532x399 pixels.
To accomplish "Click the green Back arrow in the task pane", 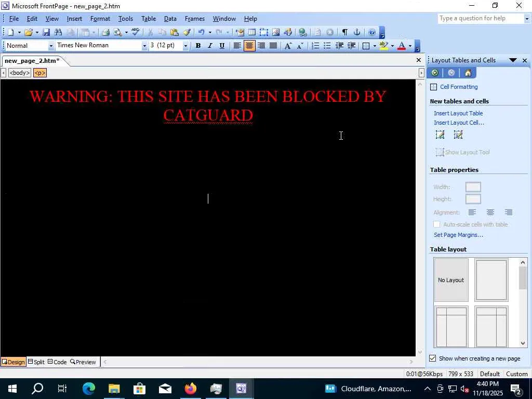I will pyautogui.click(x=435, y=73).
